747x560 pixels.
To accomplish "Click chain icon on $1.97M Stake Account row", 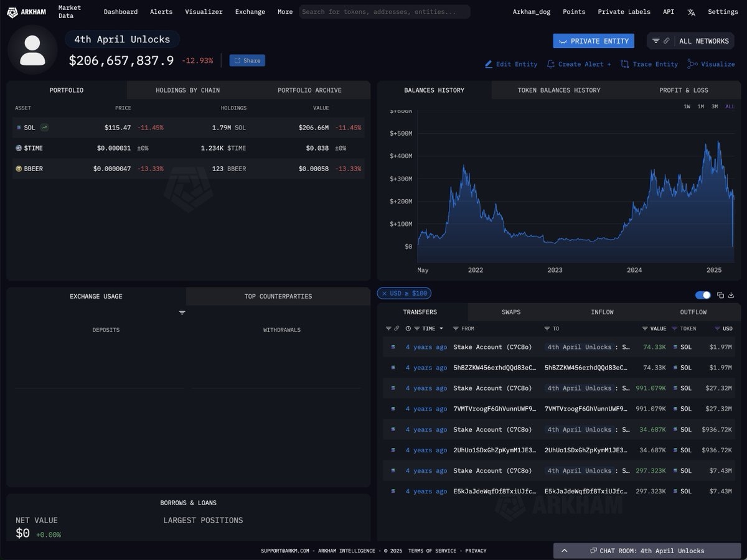I will (x=393, y=347).
